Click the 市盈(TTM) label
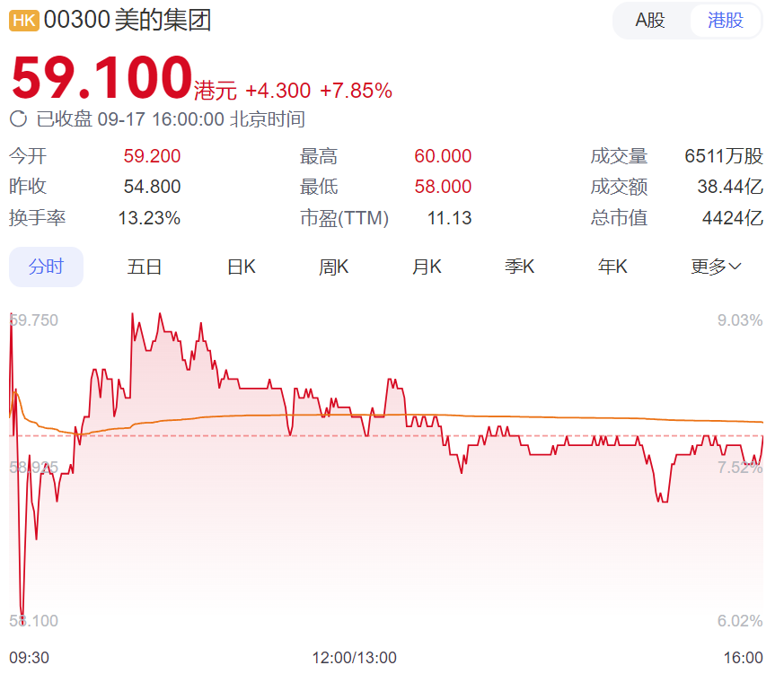This screenshot has width=784, height=674. point(345,218)
